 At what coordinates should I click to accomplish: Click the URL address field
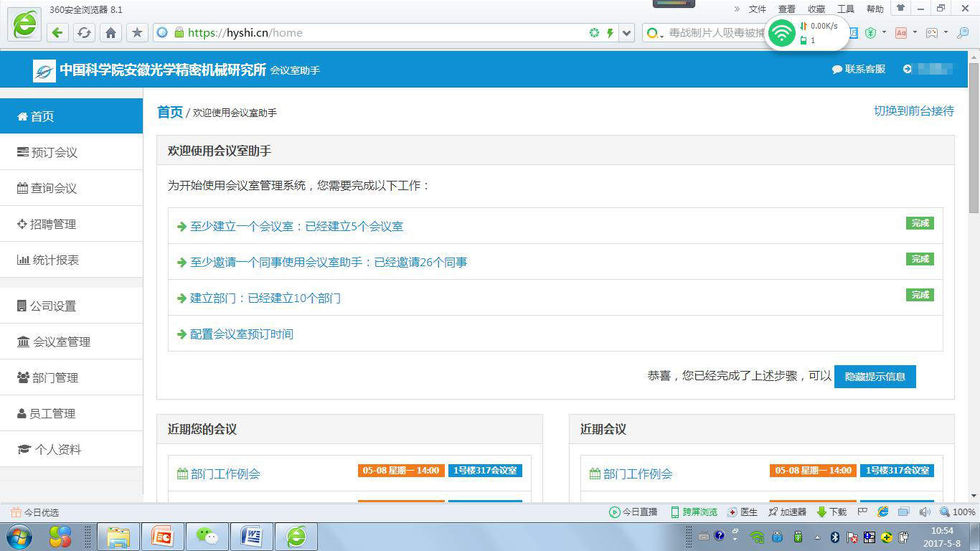click(x=380, y=32)
